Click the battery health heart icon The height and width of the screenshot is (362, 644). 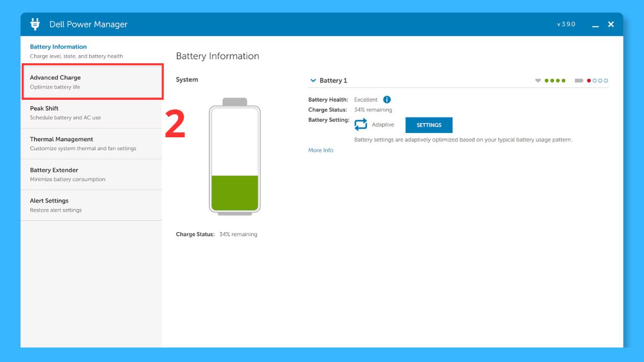[538, 80]
